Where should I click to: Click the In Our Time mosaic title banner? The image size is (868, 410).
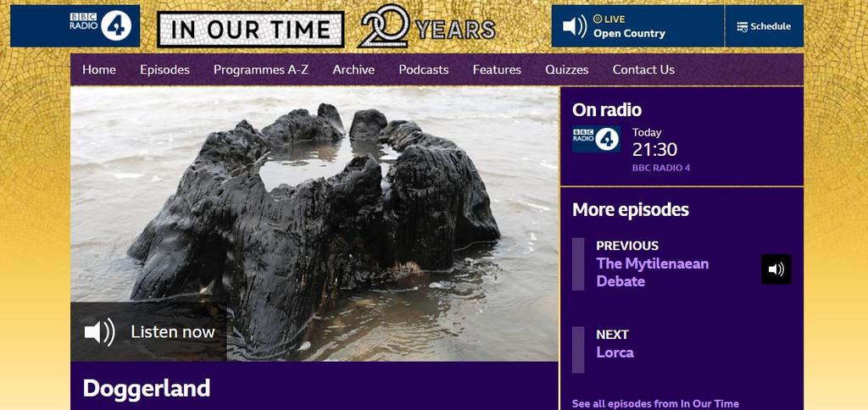click(x=251, y=30)
